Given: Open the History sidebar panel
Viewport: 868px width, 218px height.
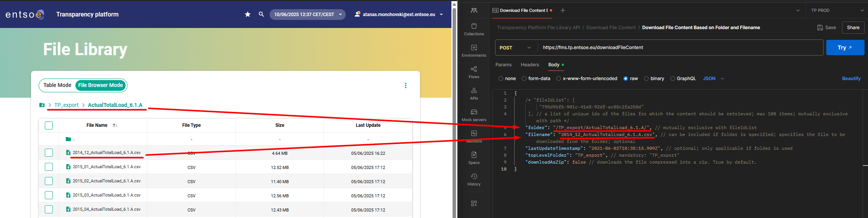Looking at the screenshot, I should coord(474,179).
